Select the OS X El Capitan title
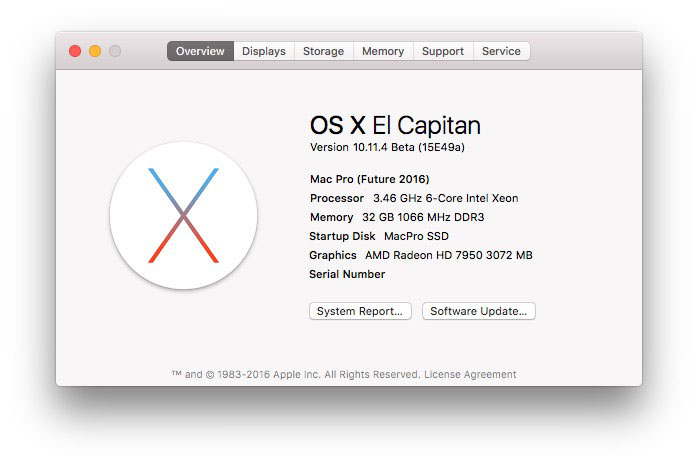The height and width of the screenshot is (466, 698). tap(395, 125)
